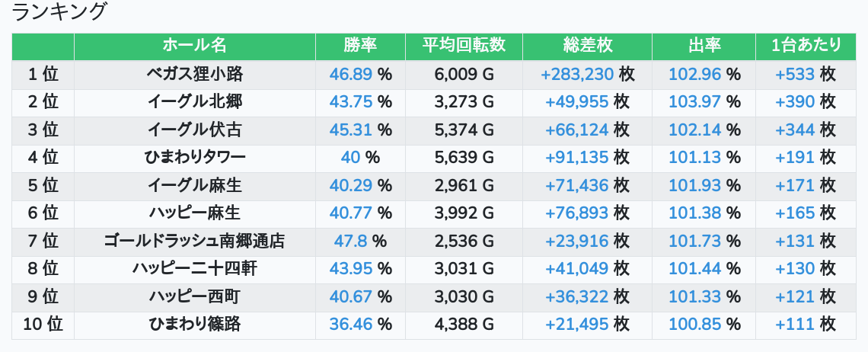Image resolution: width=868 pixels, height=352 pixels.
Task: Select ハッピー二十四軒 hall name
Action: (195, 269)
